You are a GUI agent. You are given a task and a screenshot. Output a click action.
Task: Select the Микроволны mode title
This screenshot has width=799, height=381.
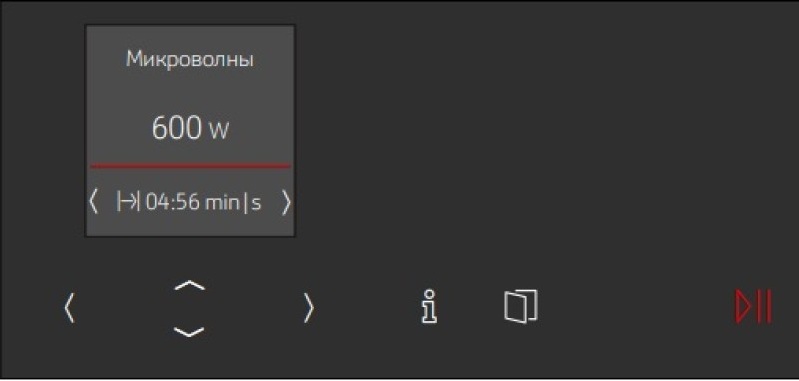(190, 60)
